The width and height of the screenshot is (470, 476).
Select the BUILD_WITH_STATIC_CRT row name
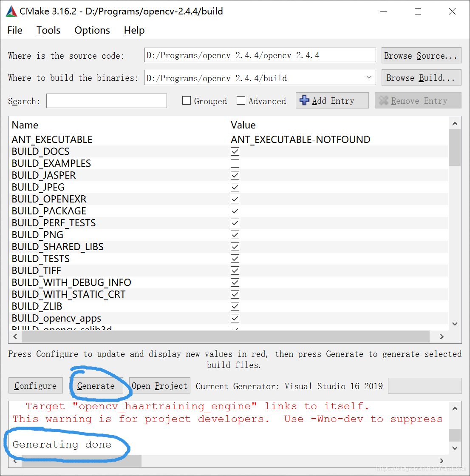(68, 294)
